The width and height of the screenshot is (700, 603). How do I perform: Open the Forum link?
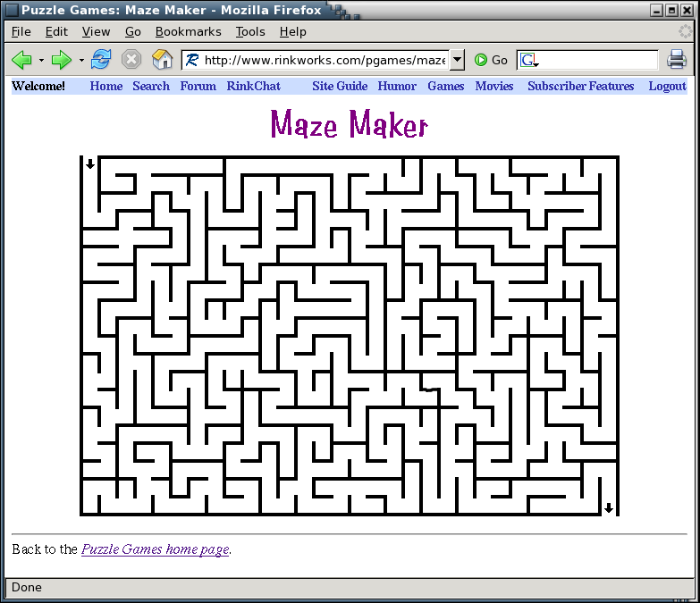(198, 86)
